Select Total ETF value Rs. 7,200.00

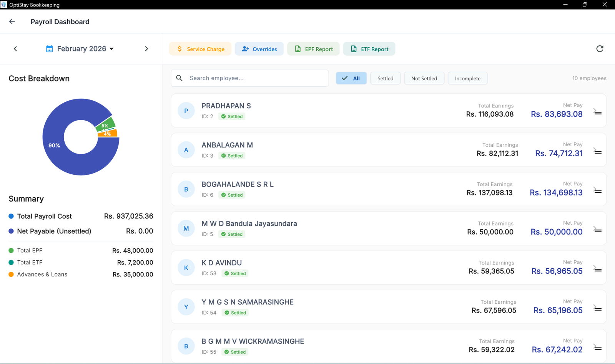coord(135,262)
